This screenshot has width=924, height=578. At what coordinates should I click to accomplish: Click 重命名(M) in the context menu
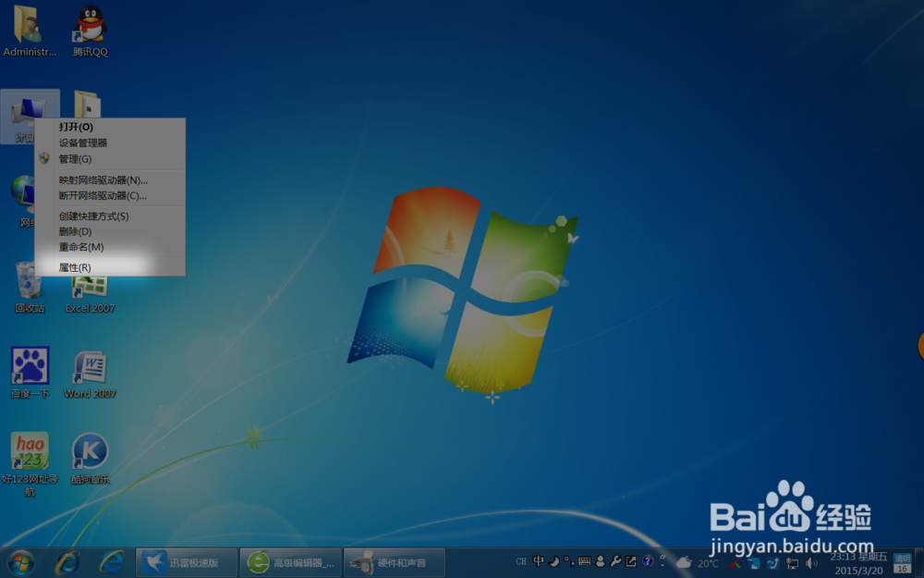(x=110, y=247)
